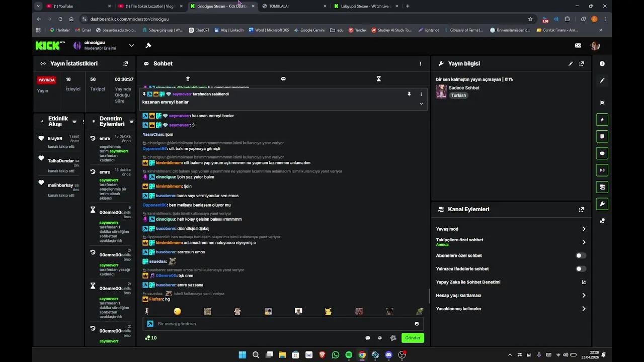
Task: Click the fullscreen frame icon in right sidebar
Action: 602,103
